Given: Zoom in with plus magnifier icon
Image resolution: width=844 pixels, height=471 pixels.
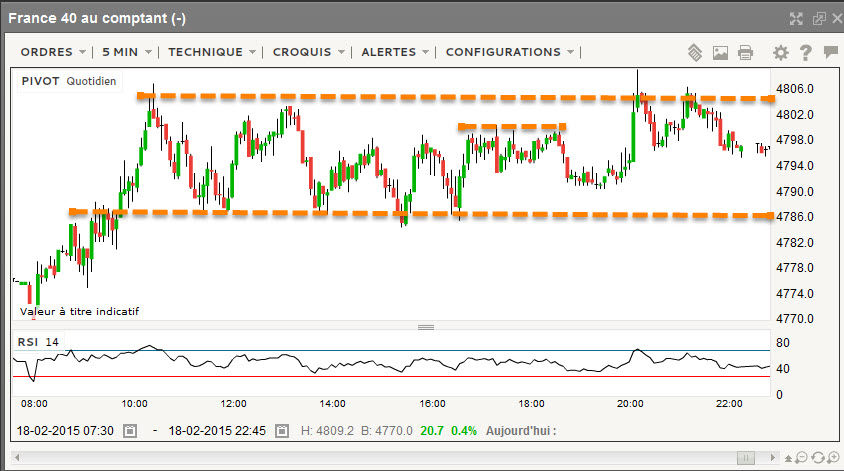Looking at the screenshot, I should pos(833,458).
